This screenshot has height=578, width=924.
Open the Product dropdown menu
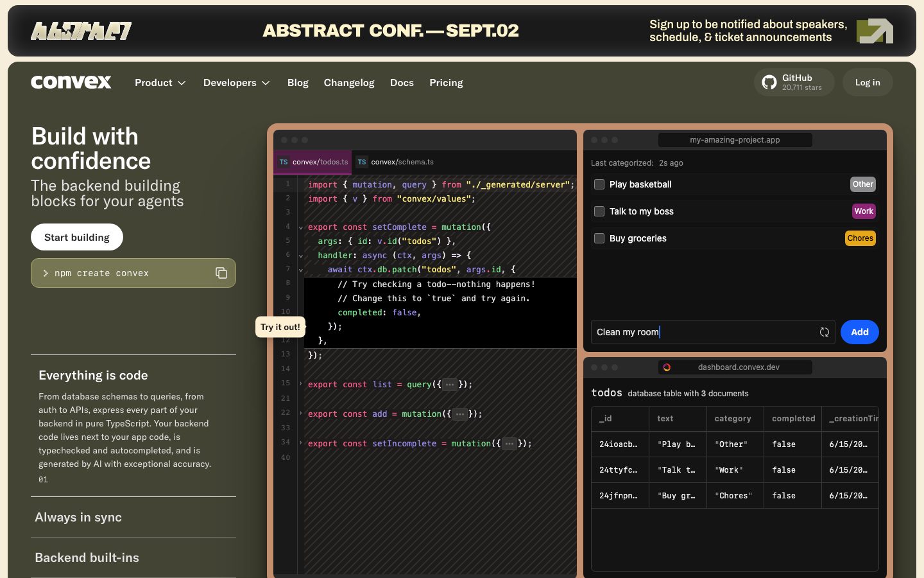coord(160,83)
